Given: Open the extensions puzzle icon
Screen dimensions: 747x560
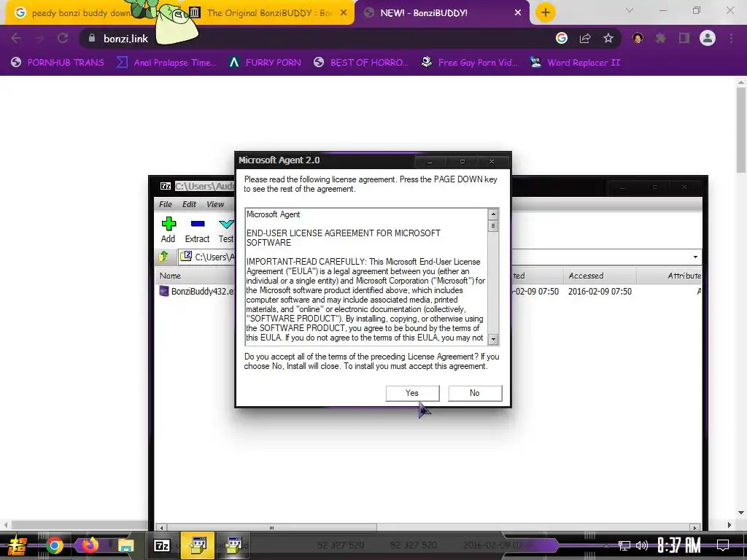Looking at the screenshot, I should click(x=661, y=38).
